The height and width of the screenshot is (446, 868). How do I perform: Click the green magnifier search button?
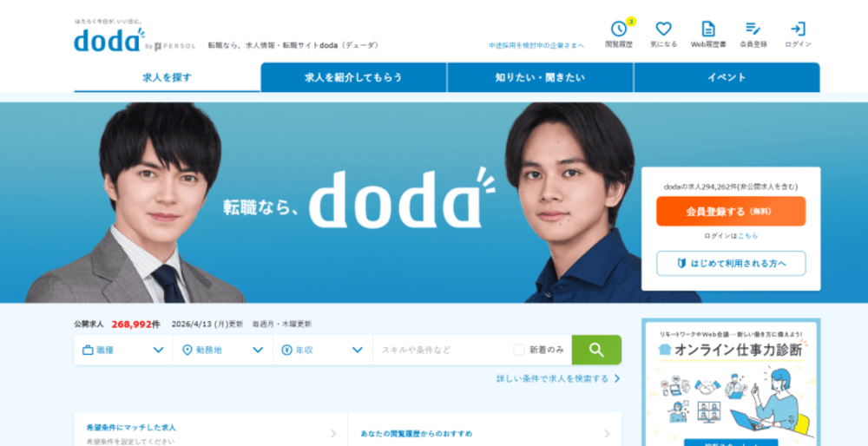coord(596,350)
